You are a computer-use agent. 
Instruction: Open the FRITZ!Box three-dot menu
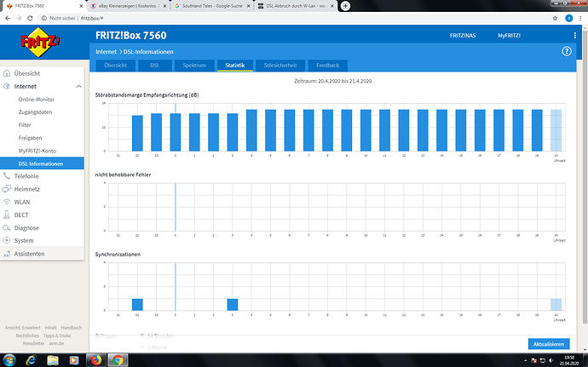[x=574, y=35]
